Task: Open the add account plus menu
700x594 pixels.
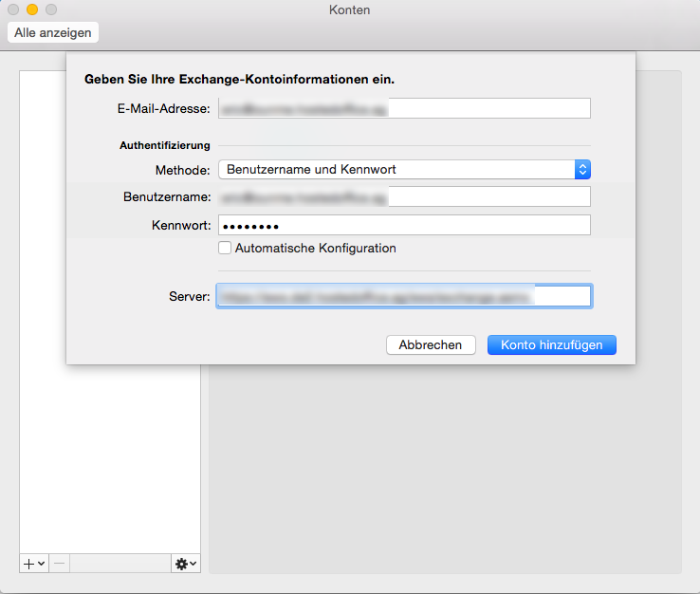Action: (x=34, y=564)
